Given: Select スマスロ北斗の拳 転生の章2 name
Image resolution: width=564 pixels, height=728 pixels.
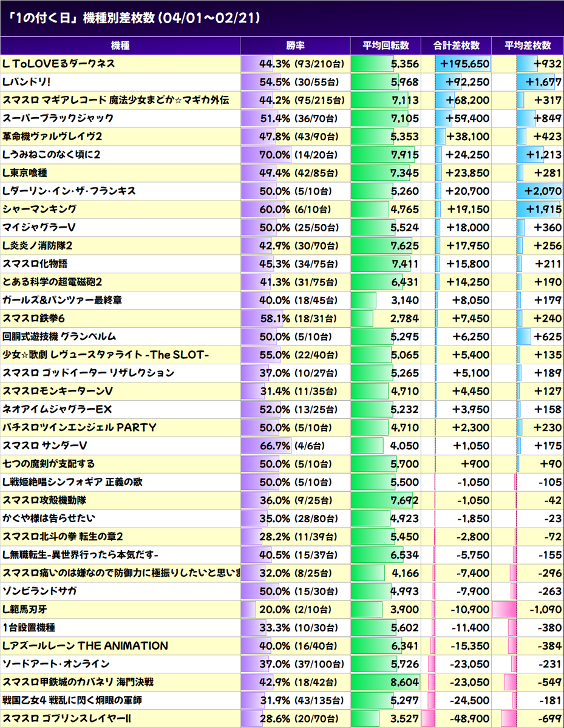Looking at the screenshot, I should point(63,537).
